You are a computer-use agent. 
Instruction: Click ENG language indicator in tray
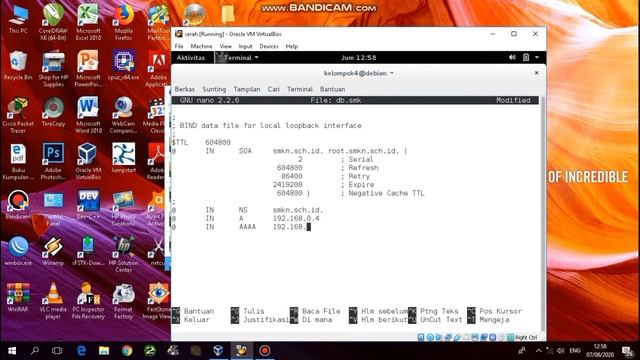pos(575,351)
